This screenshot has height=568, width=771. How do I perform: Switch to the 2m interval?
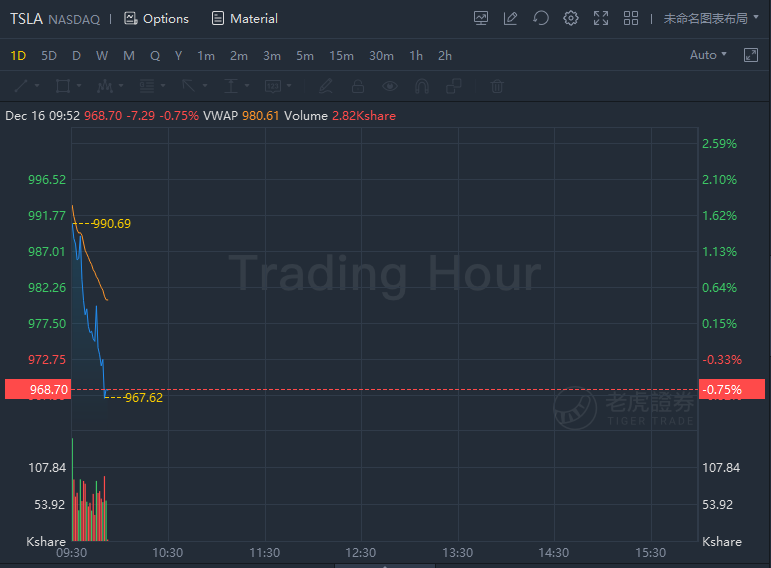pyautogui.click(x=239, y=56)
